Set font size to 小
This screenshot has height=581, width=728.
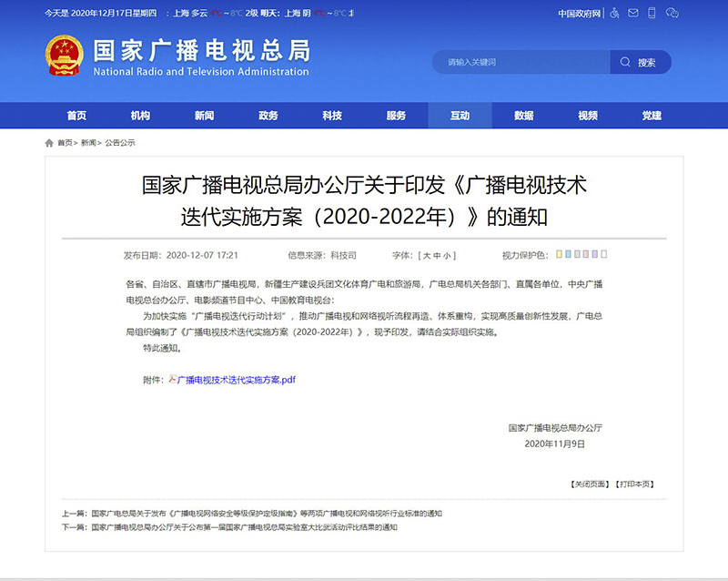447,256
